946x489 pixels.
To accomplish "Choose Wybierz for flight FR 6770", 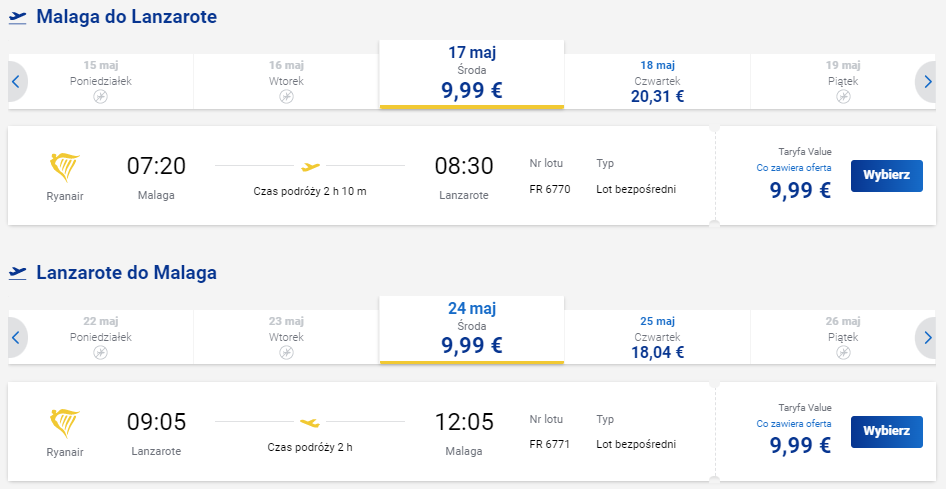I will coord(887,176).
